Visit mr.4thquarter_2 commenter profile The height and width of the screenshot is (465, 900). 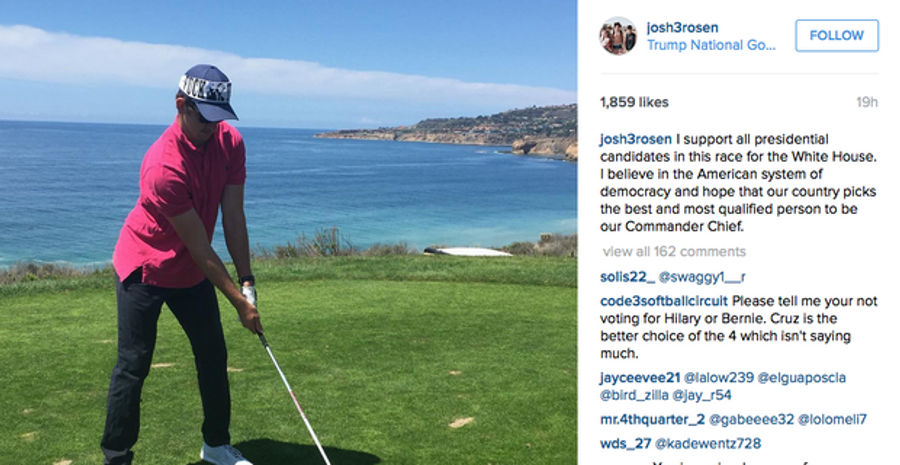652,419
